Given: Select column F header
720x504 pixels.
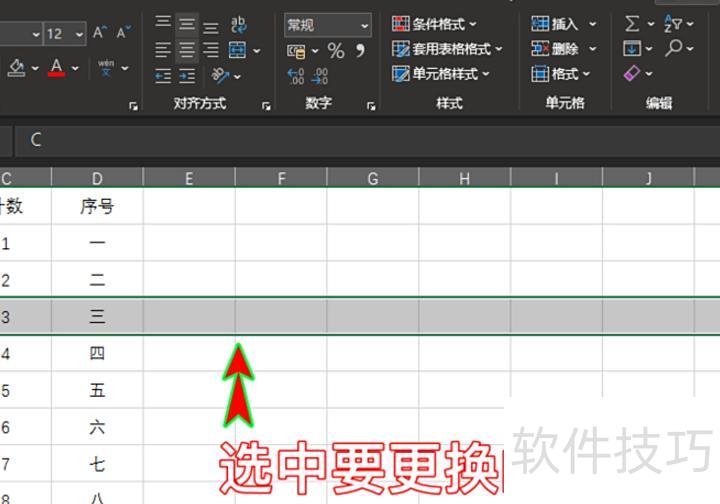Looking at the screenshot, I should click(281, 178).
